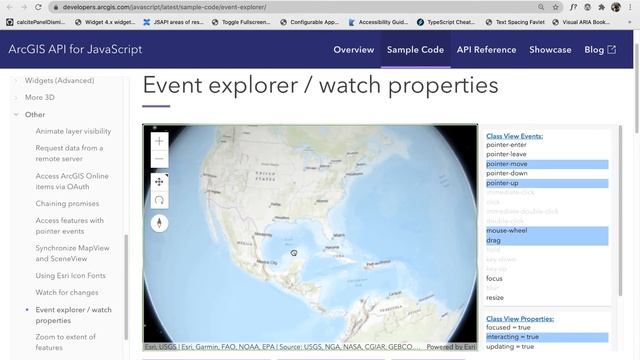
Task: Open Zoom to extent of features sample
Action: pyautogui.click(x=65, y=342)
